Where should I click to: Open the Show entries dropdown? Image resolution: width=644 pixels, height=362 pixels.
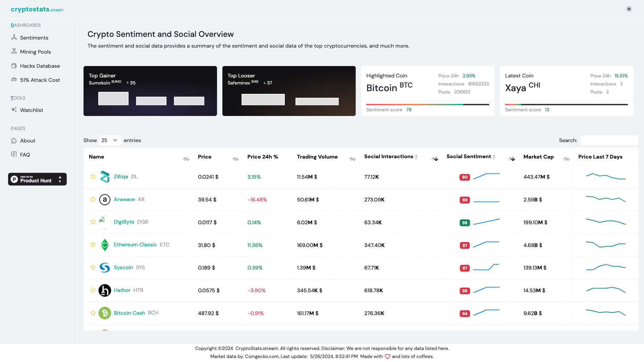110,140
